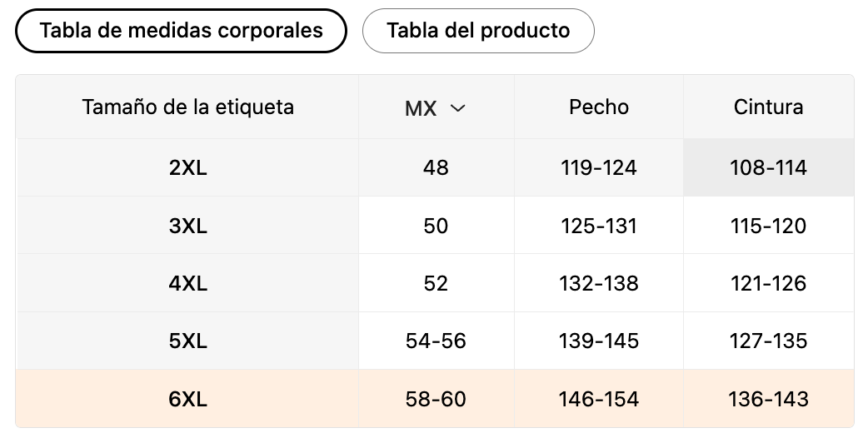Select the Tabla de medidas corporales tab
The width and height of the screenshot is (868, 443).
pos(181,31)
